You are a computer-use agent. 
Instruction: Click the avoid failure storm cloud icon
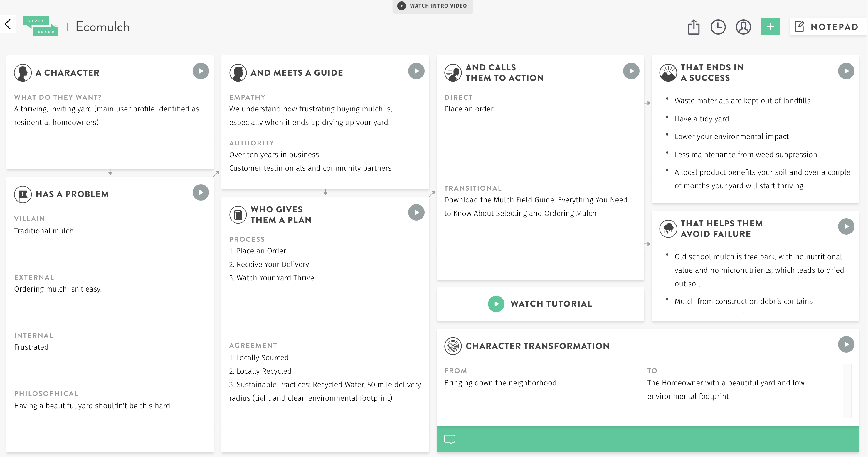668,229
